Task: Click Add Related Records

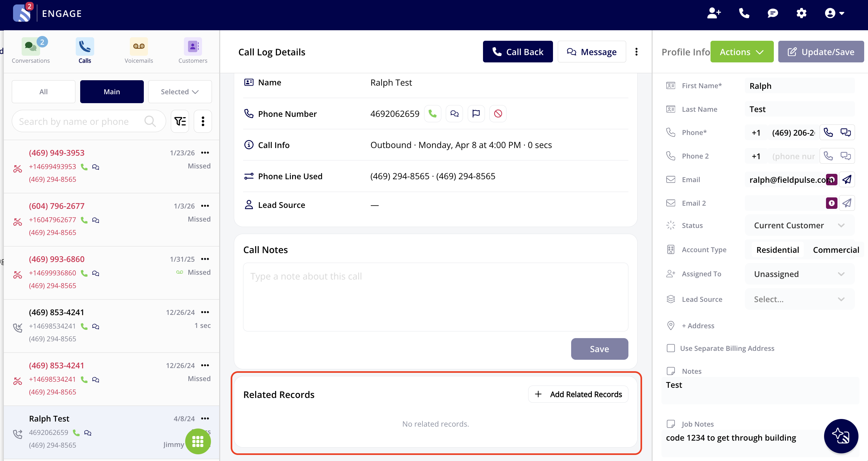Action: pyautogui.click(x=578, y=394)
